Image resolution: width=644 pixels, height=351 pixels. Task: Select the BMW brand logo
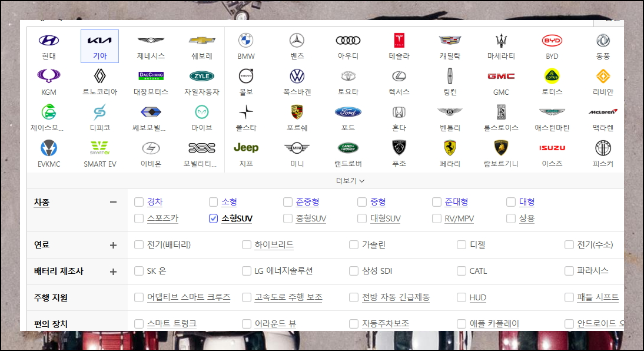pyautogui.click(x=246, y=40)
